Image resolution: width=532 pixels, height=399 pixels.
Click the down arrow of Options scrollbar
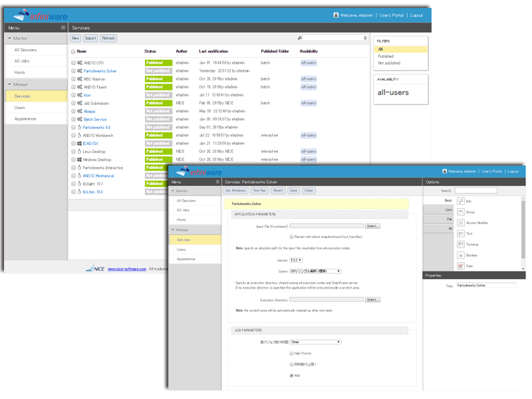coord(523,269)
